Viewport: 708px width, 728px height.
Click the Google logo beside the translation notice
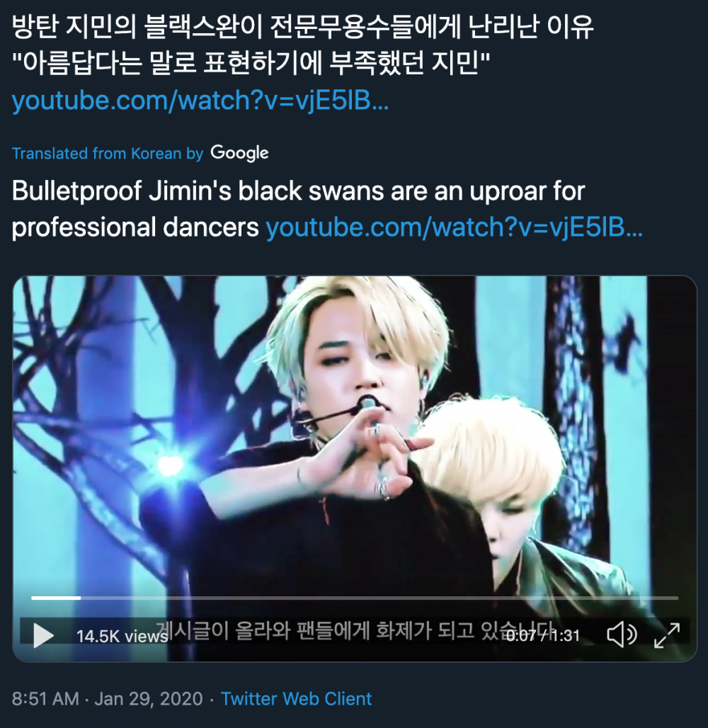(239, 153)
